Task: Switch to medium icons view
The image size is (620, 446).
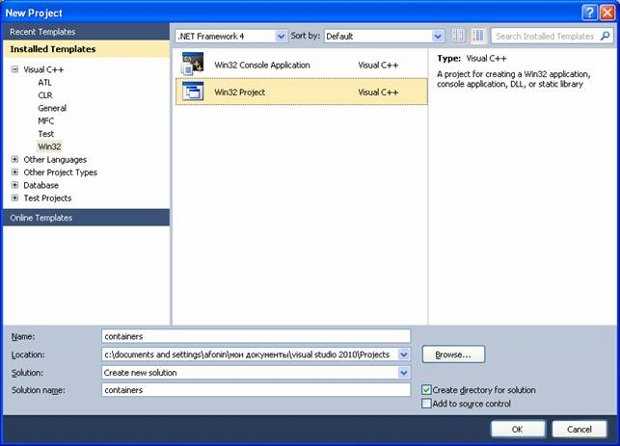Action: pyautogui.click(x=478, y=36)
